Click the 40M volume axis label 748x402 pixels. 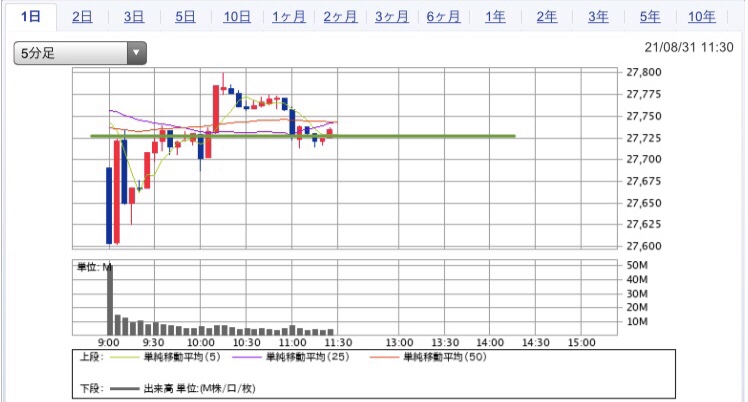point(637,279)
